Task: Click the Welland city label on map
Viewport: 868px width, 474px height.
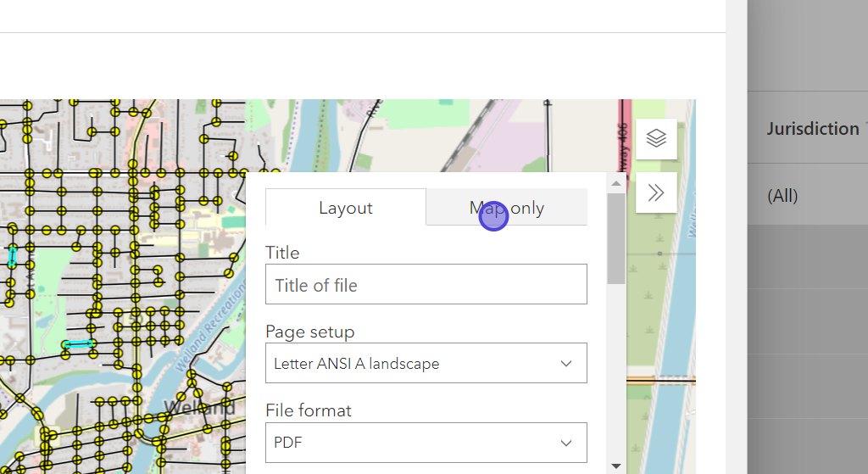Action: point(200,408)
